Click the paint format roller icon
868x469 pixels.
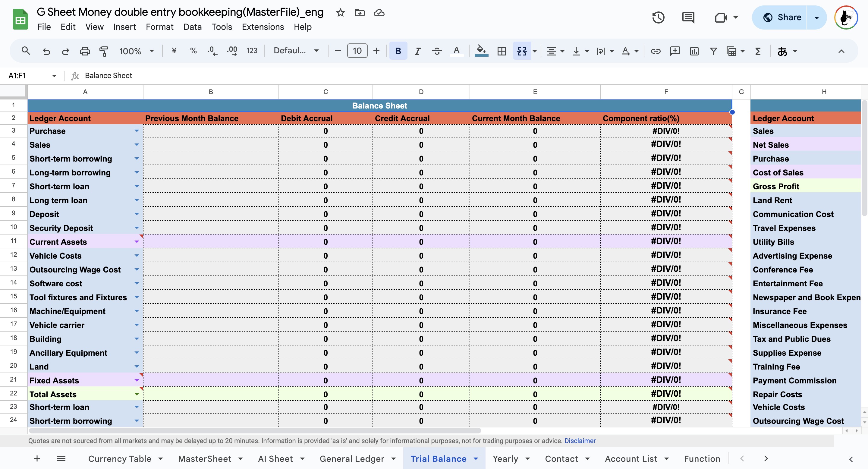[104, 51]
